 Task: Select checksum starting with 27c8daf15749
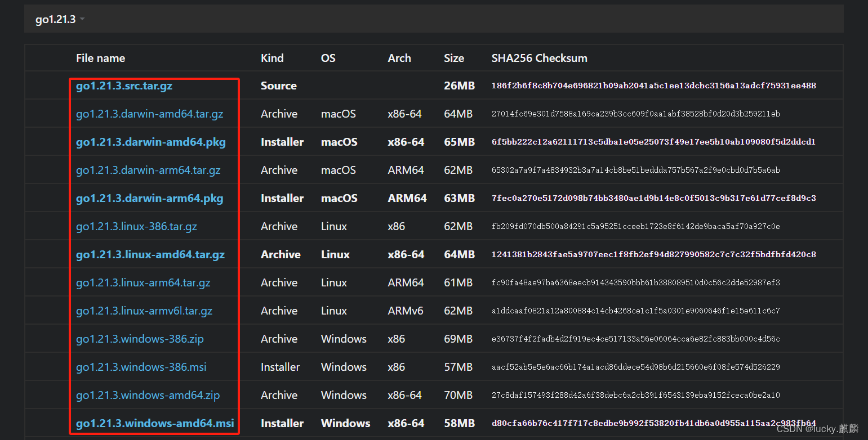(636, 396)
